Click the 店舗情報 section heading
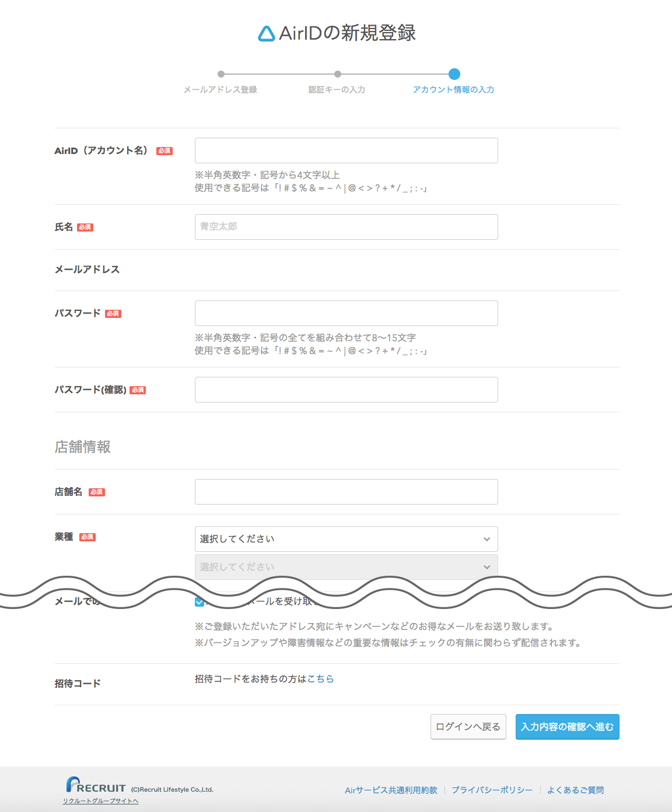 click(83, 447)
